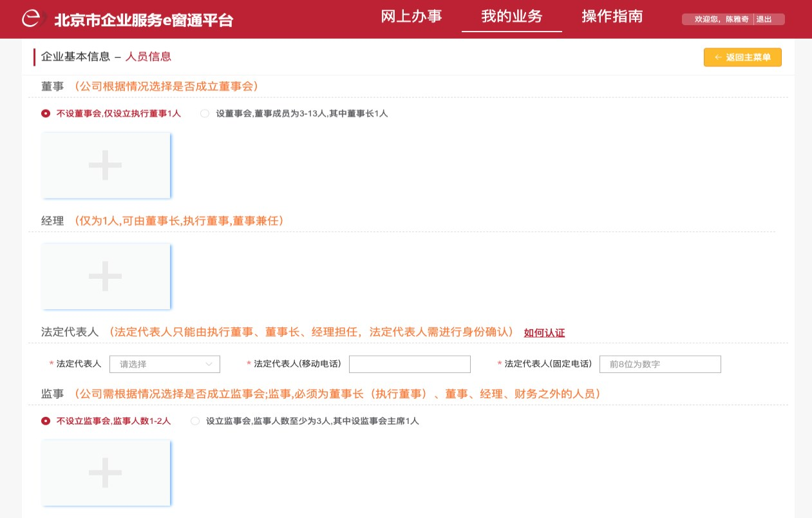812x518 pixels.
Task: Click the 返回主菜单 button
Action: pyautogui.click(x=742, y=57)
